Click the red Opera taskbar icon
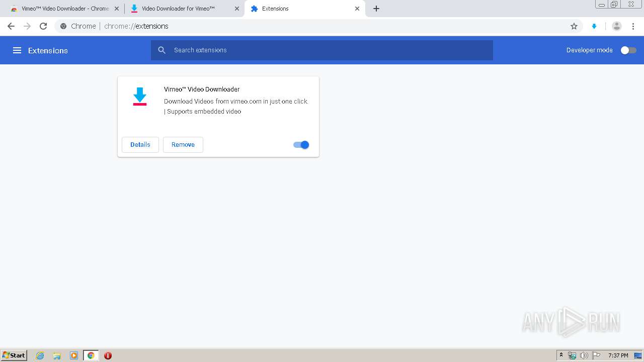644x362 pixels. [x=108, y=355]
